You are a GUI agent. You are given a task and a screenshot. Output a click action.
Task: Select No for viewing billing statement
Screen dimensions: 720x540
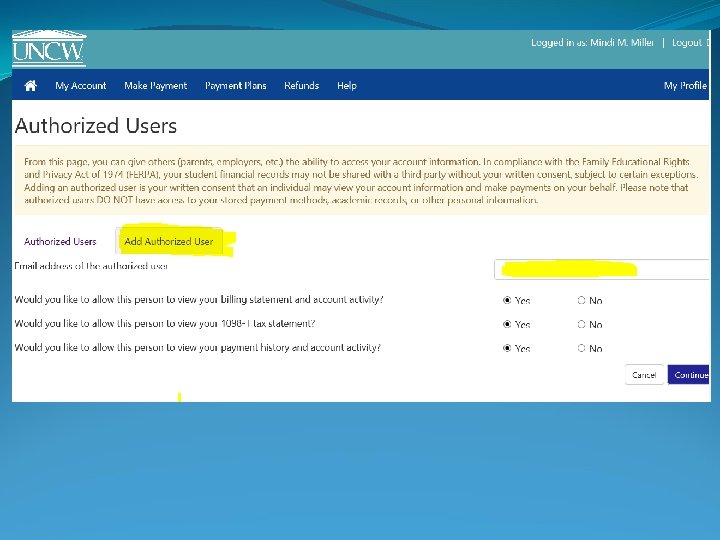(x=581, y=300)
